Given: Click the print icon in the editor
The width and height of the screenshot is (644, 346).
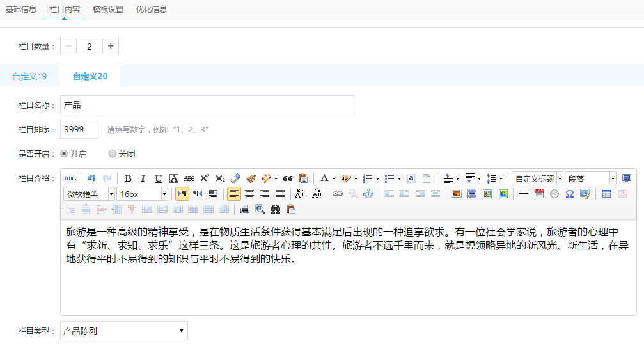Looking at the screenshot, I should (244, 209).
